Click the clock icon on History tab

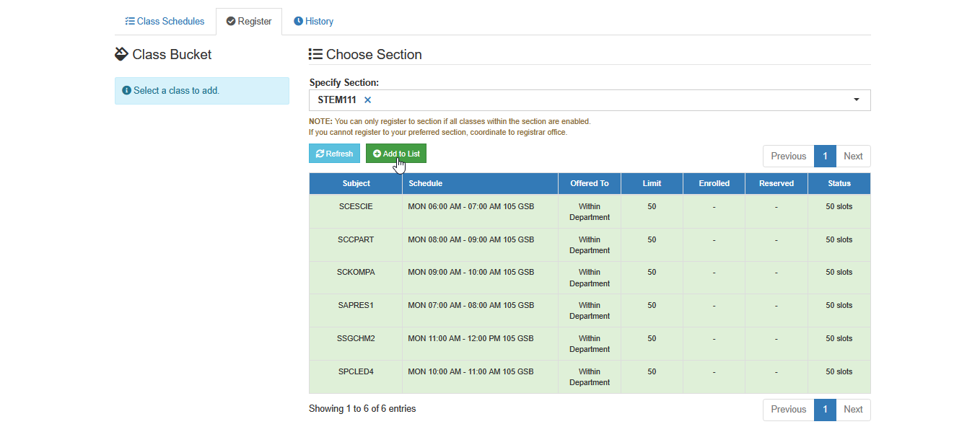(x=298, y=22)
